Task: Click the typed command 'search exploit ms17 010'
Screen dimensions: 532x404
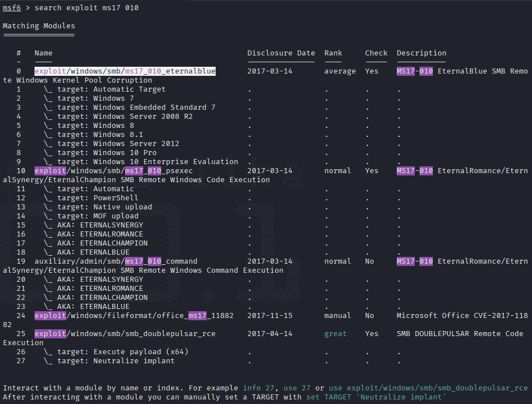Action: (87, 7)
